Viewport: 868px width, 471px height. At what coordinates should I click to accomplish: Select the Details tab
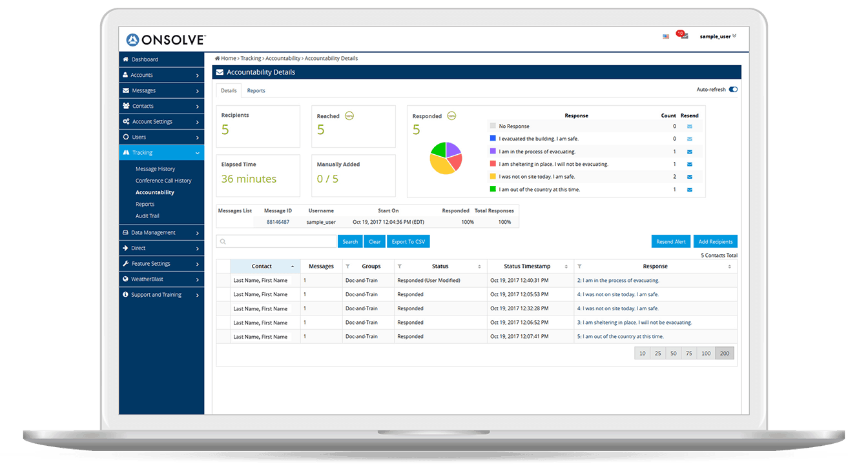tap(229, 91)
